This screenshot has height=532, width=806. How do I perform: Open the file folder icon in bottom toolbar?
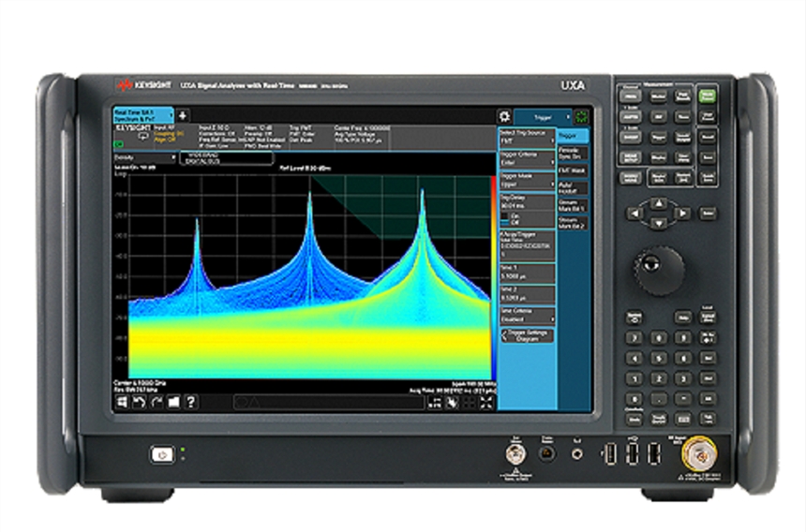click(172, 402)
